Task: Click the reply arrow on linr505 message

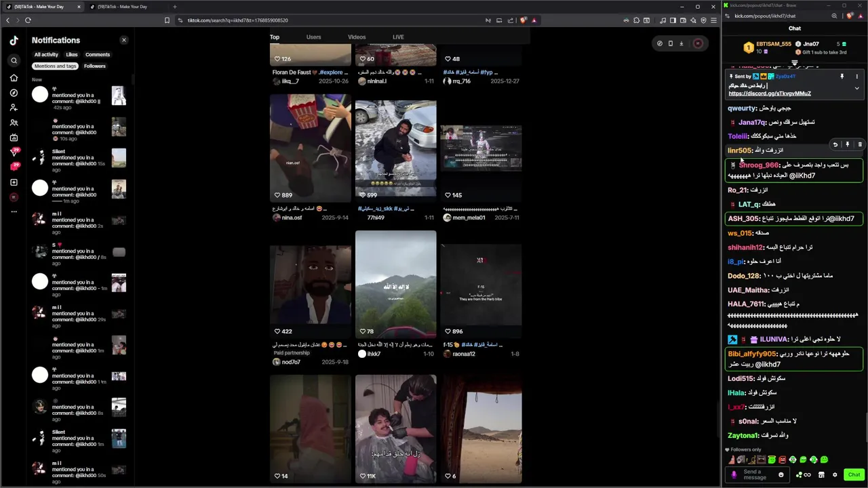Action: click(835, 144)
